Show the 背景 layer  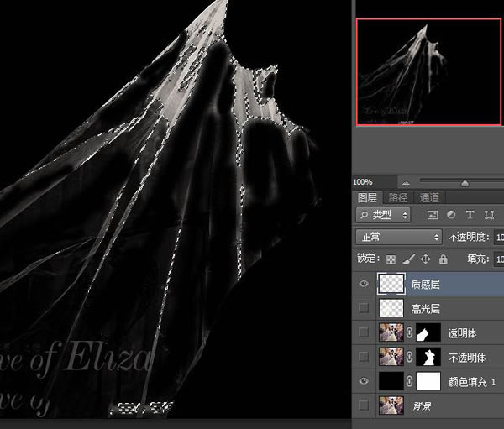pos(364,405)
